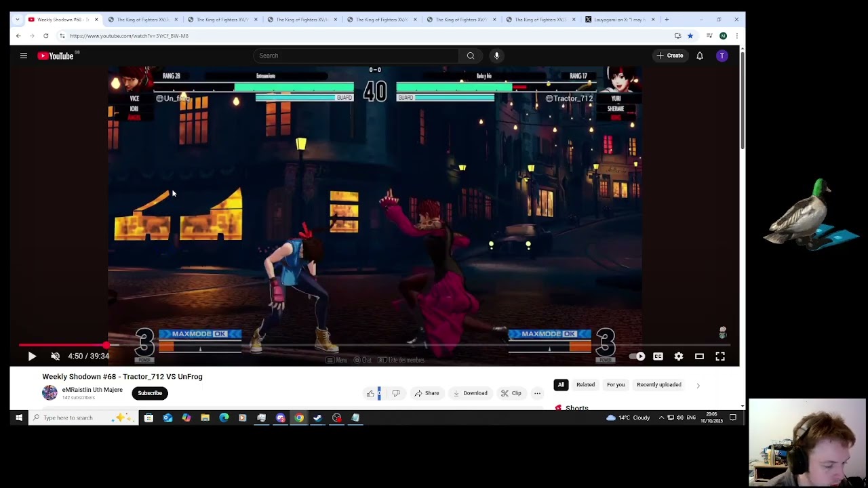Dislike this video

[x=396, y=393]
